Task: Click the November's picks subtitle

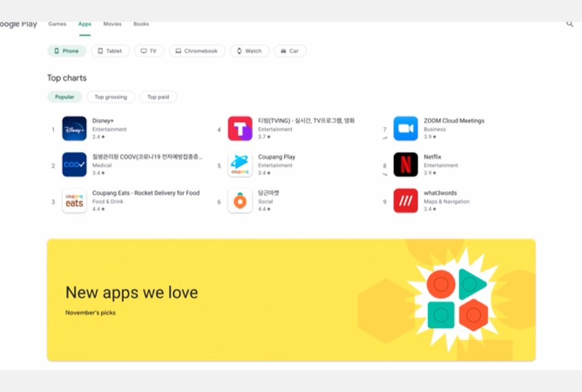Action: (90, 313)
